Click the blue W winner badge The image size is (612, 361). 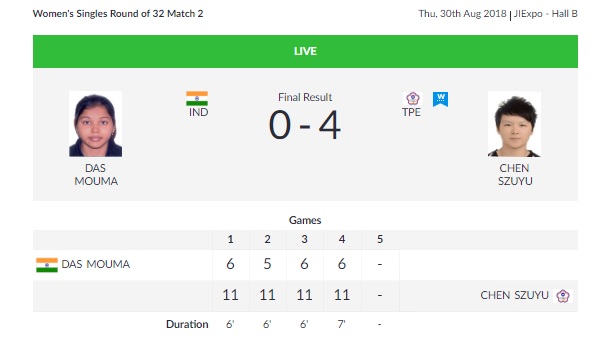coord(441,99)
